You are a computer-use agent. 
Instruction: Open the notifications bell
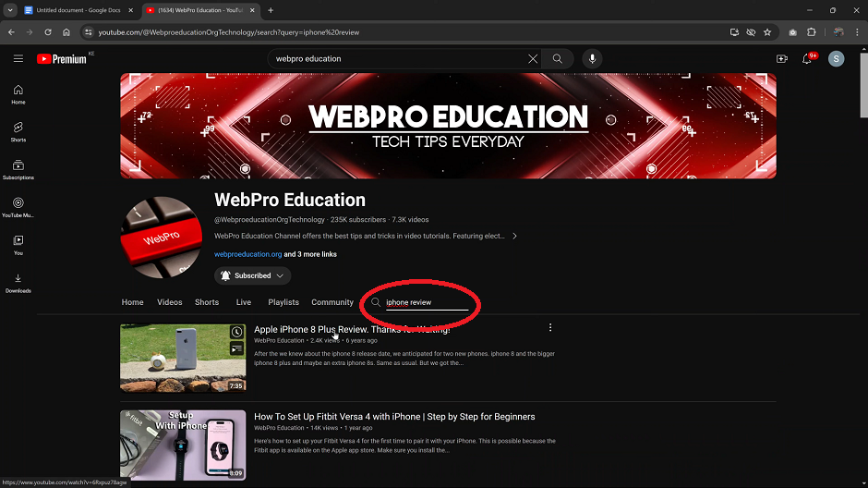(x=807, y=59)
